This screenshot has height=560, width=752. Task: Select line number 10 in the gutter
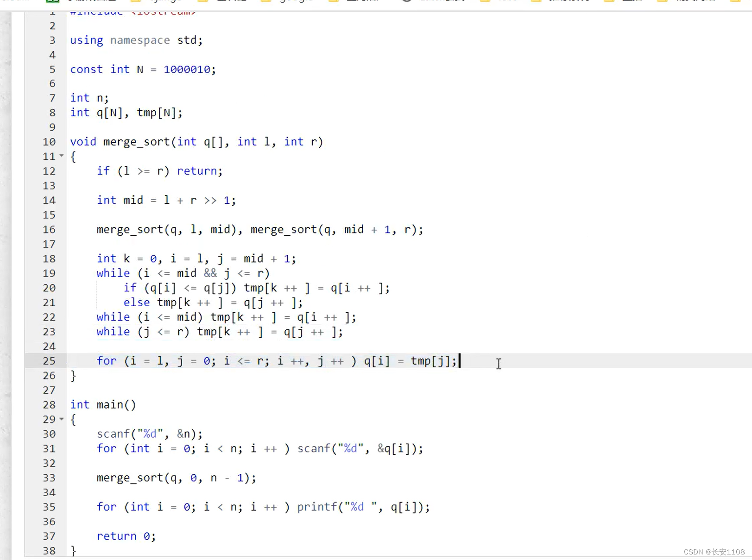click(49, 142)
